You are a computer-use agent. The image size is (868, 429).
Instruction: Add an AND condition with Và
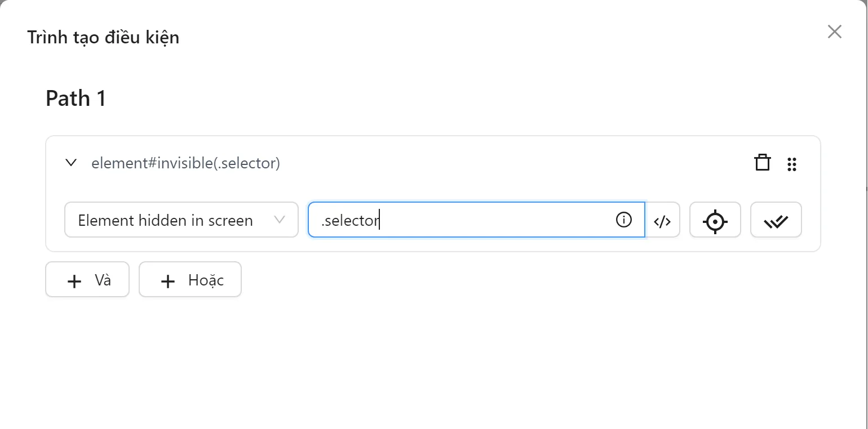87,280
